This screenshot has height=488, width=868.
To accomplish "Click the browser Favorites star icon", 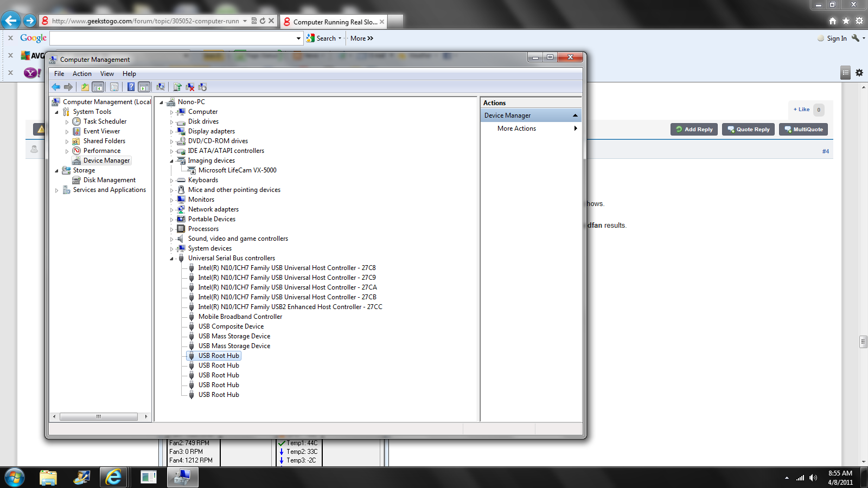I will [x=846, y=21].
